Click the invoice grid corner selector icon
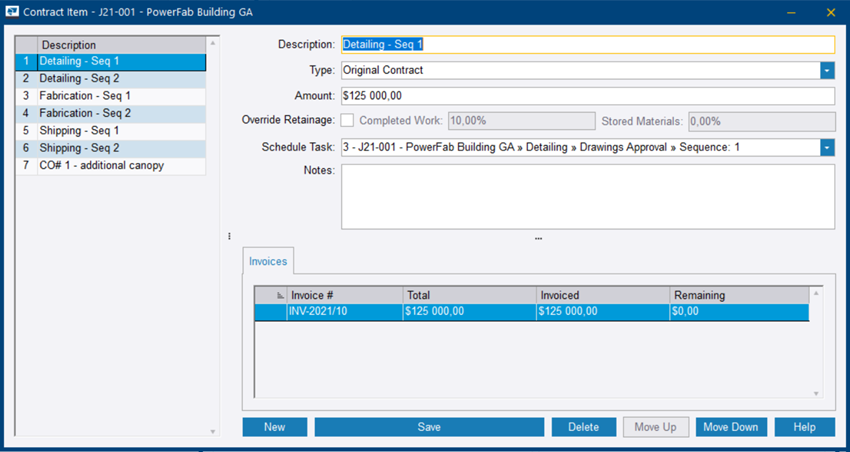 point(279,296)
